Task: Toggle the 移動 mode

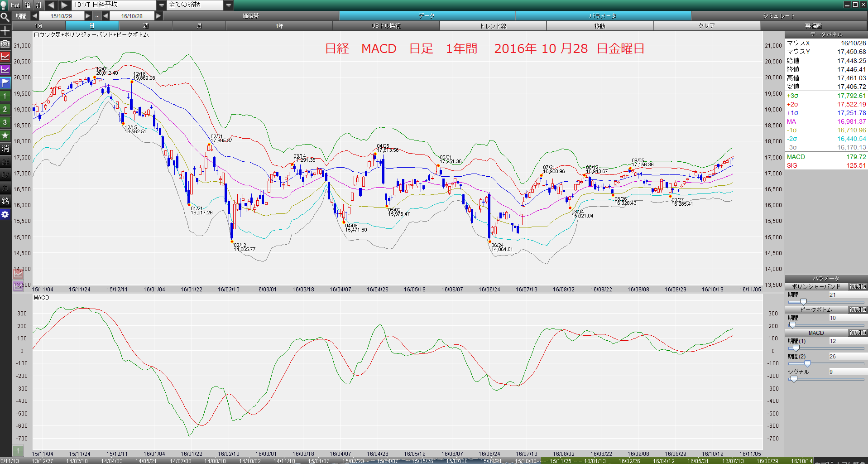Action: pos(600,26)
